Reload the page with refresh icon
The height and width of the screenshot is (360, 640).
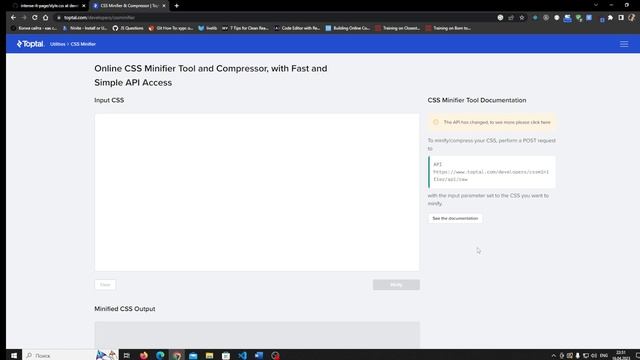pyautogui.click(x=35, y=18)
